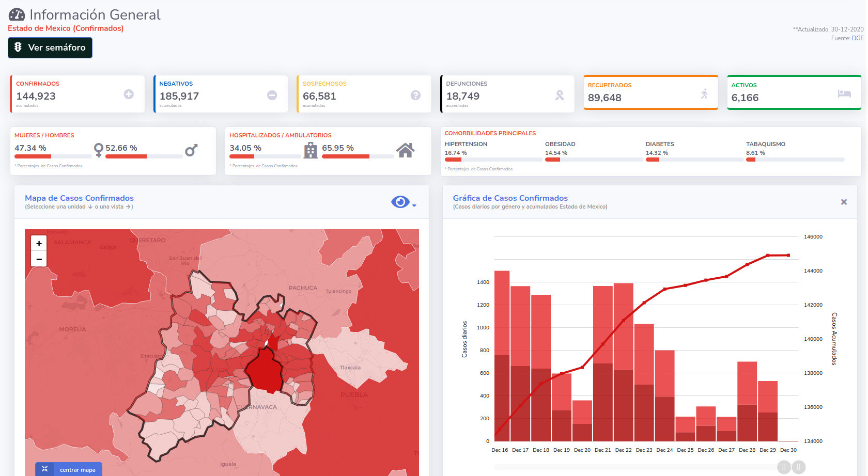This screenshot has width=868, height=476.
Task: Click the Dec 30 data point on line
Action: click(788, 255)
